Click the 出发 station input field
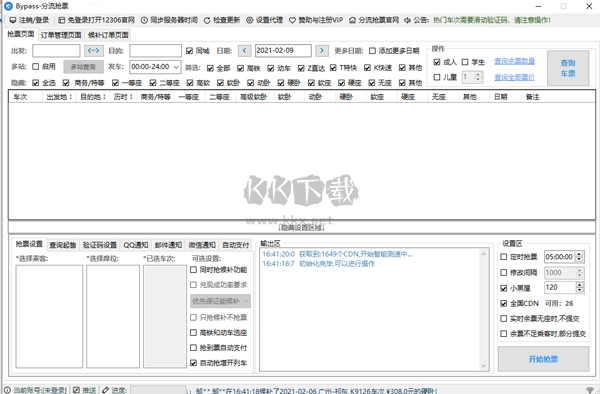The width and height of the screenshot is (600, 394). click(56, 50)
